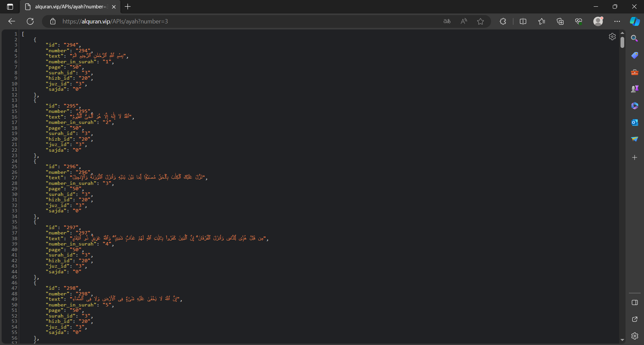
Task: Open Microsoft 365 in sidebar
Action: click(635, 106)
